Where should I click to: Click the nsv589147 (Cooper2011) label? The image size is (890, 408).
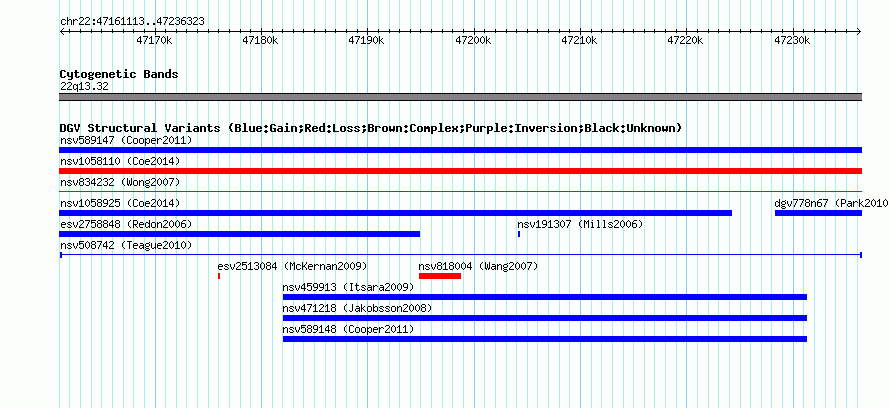point(126,140)
